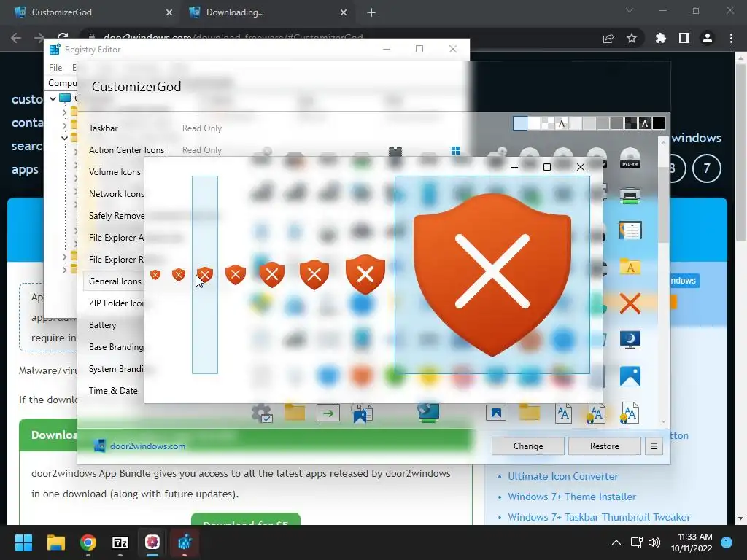This screenshot has height=560, width=747.
Task: Show hidden tray icons chevron
Action: tap(616, 542)
